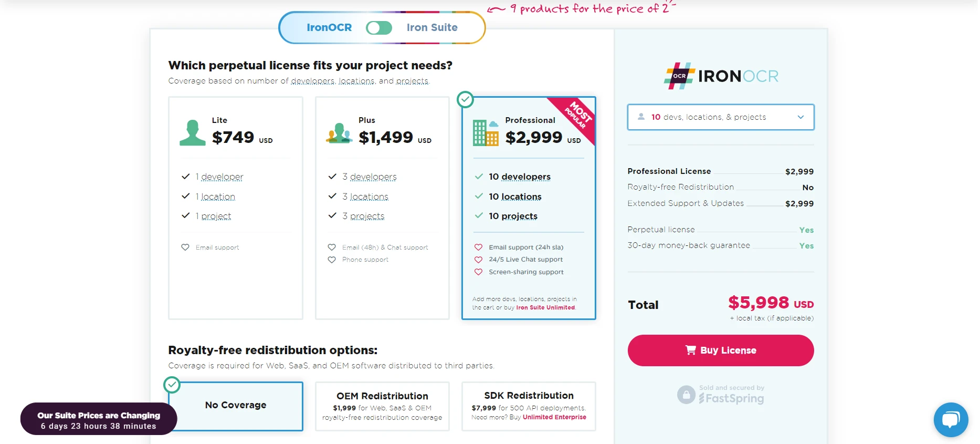Select the Lite $749 license card
980x444 pixels.
pos(236,208)
